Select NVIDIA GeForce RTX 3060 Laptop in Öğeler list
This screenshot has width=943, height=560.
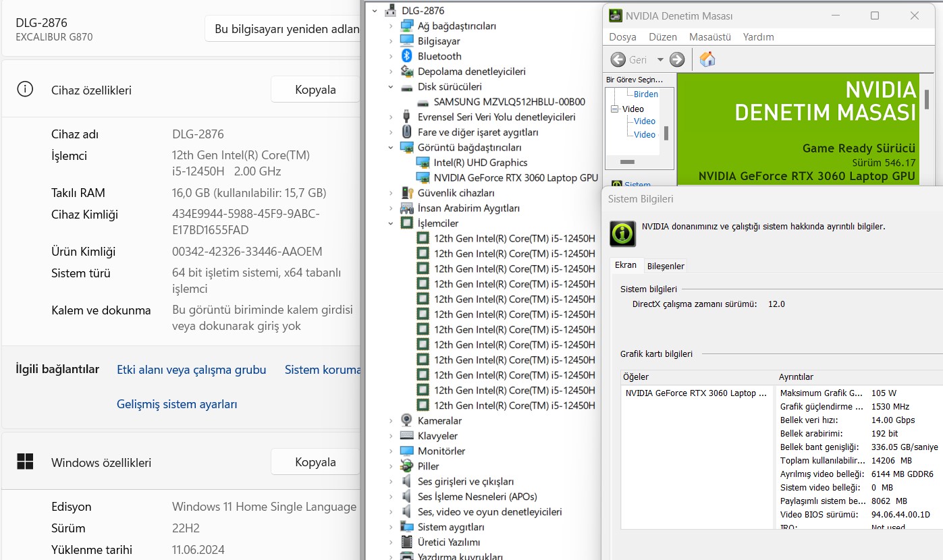[697, 393]
